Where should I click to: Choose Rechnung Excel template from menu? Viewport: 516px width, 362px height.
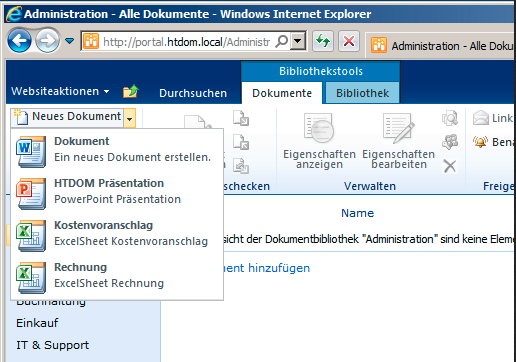tap(117, 275)
